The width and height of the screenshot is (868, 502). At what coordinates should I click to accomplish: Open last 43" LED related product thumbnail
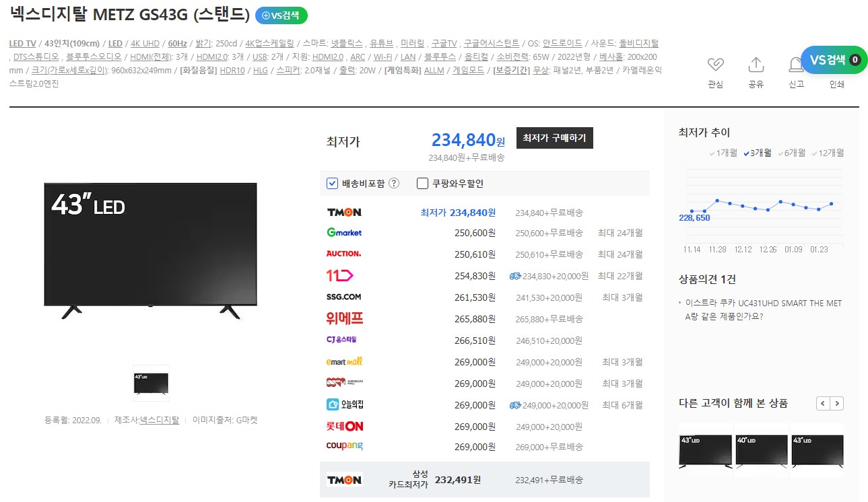(817, 450)
